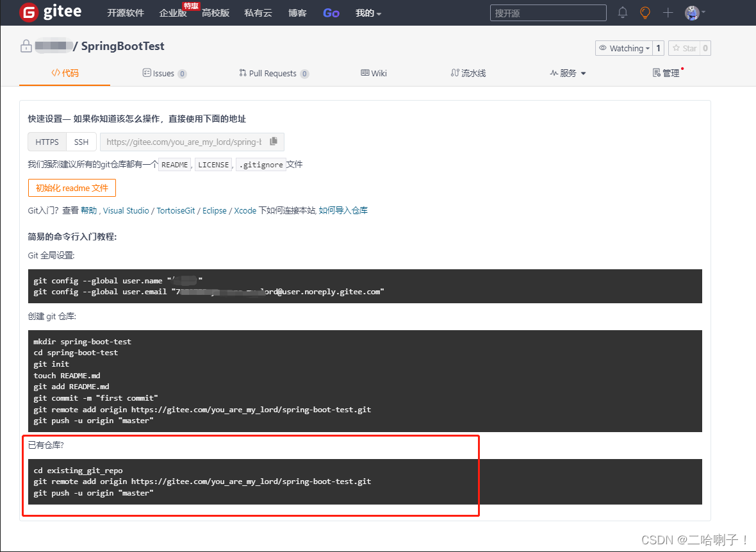Image resolution: width=756 pixels, height=552 pixels.
Task: Open the Visual Studio link
Action: [x=126, y=210]
